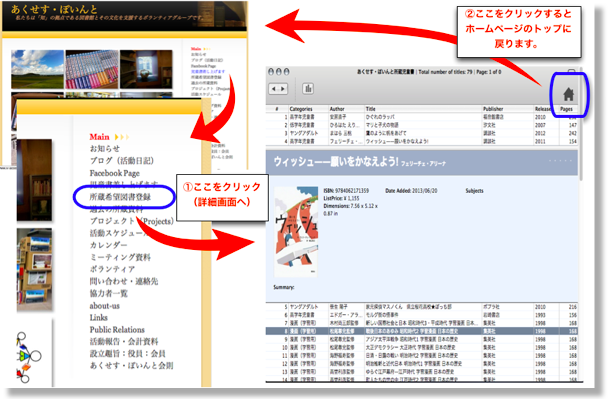609x399 pixels.
Task: Select book row 13 in the list
Action: point(422,372)
